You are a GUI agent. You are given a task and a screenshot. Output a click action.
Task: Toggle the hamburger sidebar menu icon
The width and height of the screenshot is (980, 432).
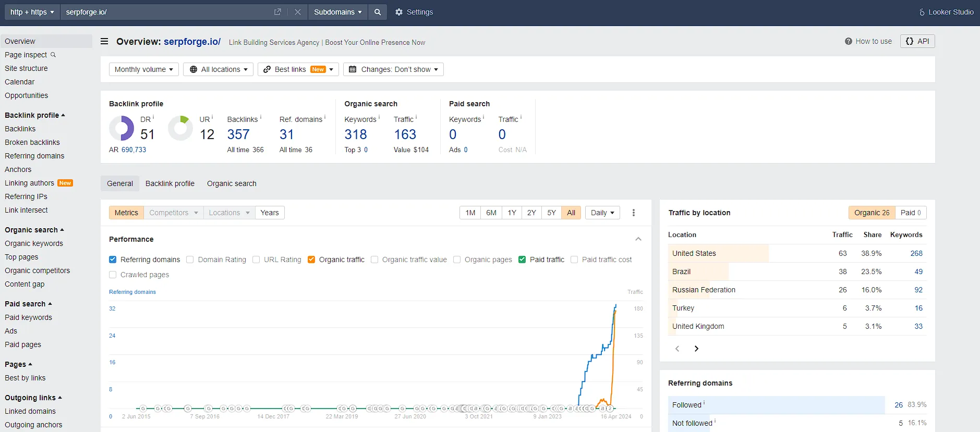click(x=104, y=41)
